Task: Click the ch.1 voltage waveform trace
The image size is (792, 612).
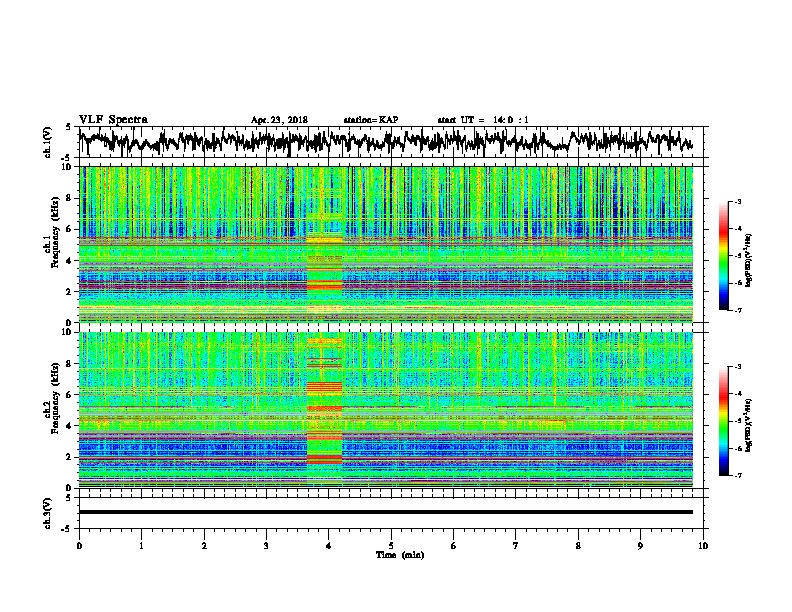Action: (385, 141)
